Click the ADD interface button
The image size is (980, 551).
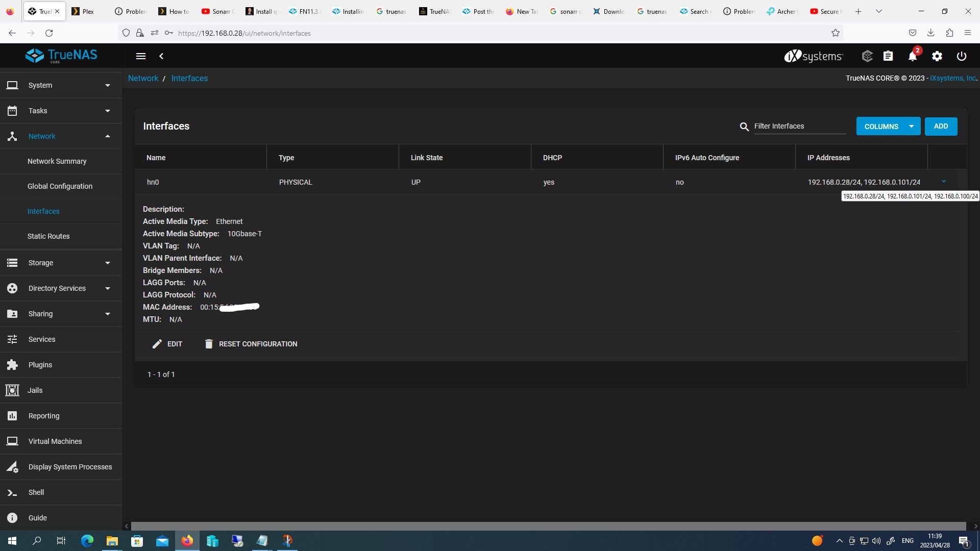[941, 127]
